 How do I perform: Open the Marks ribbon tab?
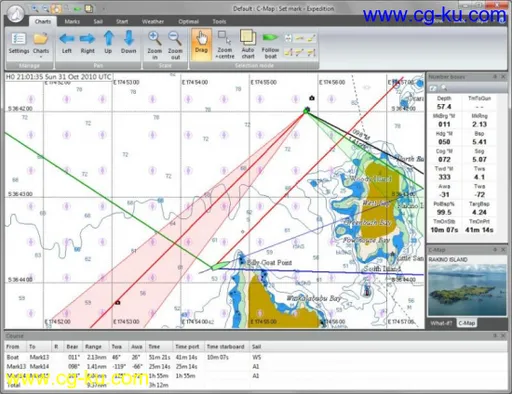pyautogui.click(x=72, y=22)
